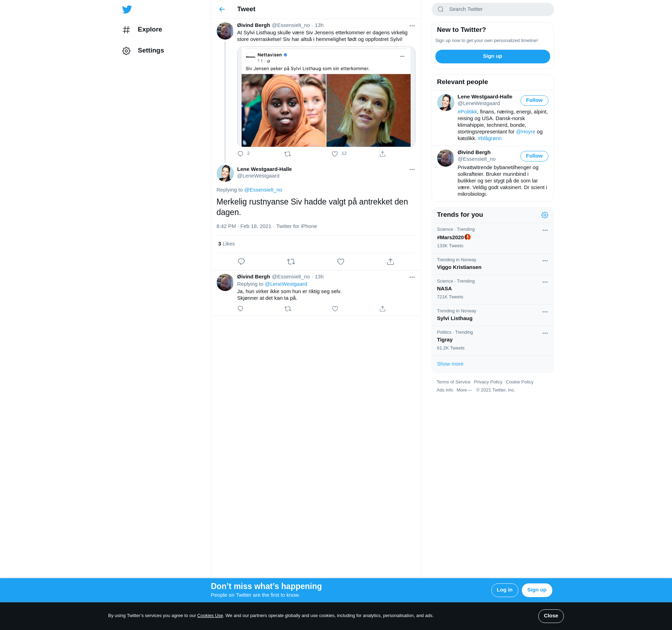The height and width of the screenshot is (630, 672).
Task: Open Settings from the gear icon
Action: tap(126, 51)
